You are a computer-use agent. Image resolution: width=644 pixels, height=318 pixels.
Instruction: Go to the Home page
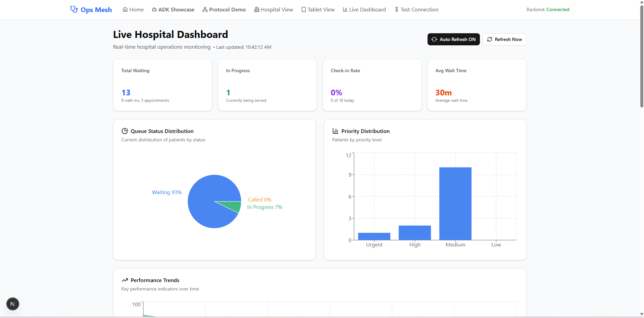pyautogui.click(x=133, y=9)
